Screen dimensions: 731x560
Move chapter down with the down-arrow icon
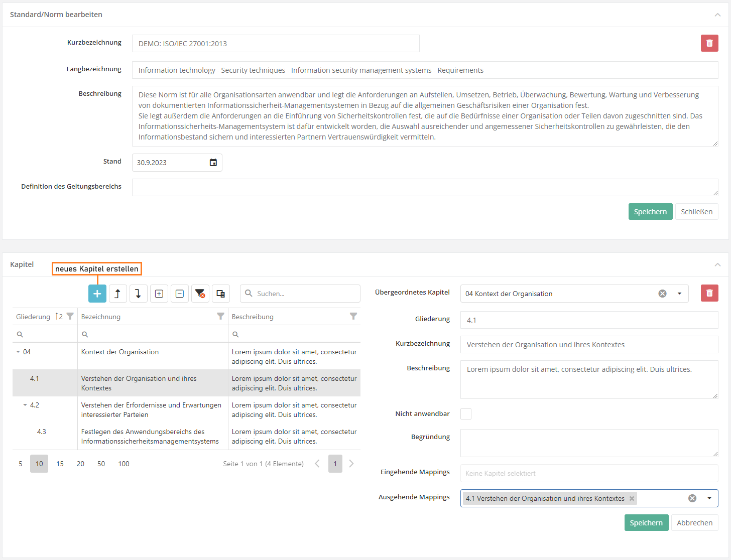tap(138, 294)
